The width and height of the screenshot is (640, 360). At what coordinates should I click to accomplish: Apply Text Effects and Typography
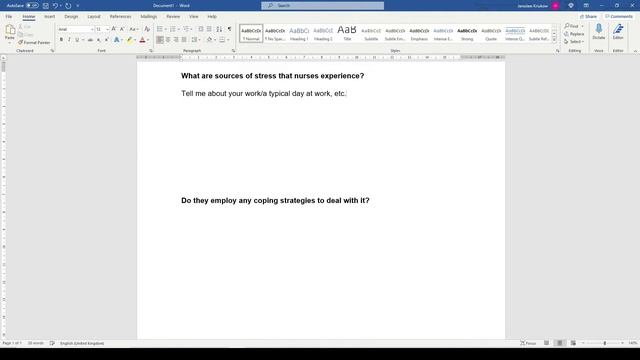pos(117,40)
